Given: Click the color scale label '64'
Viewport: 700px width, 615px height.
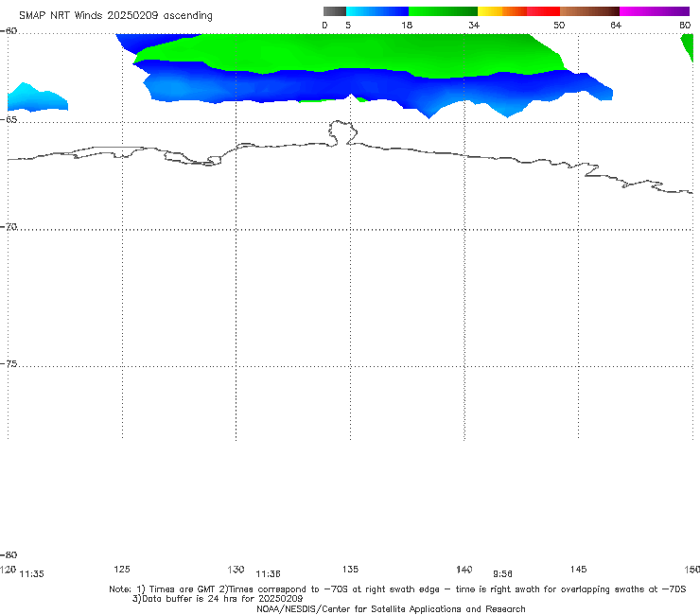Looking at the screenshot, I should click(616, 26).
